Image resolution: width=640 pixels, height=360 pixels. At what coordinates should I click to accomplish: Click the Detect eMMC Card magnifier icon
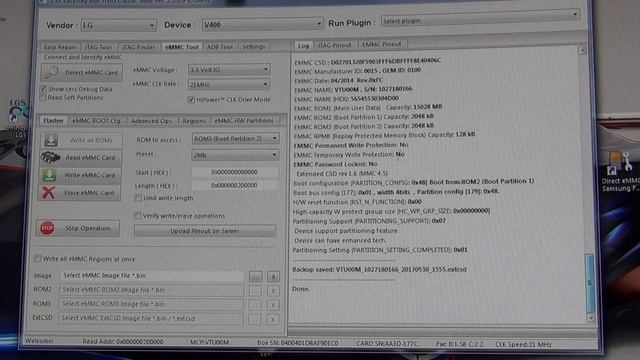coord(52,72)
